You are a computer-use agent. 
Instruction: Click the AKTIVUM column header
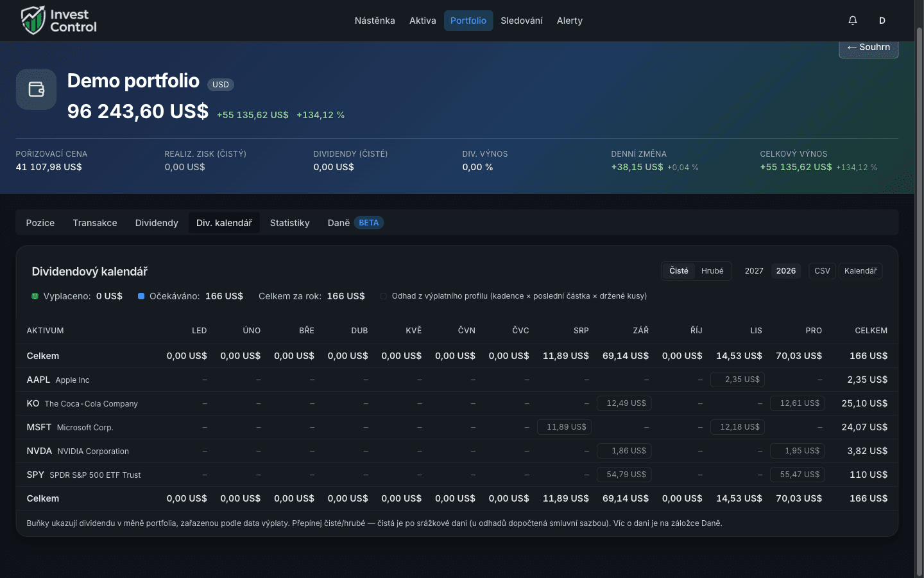pyautogui.click(x=46, y=331)
